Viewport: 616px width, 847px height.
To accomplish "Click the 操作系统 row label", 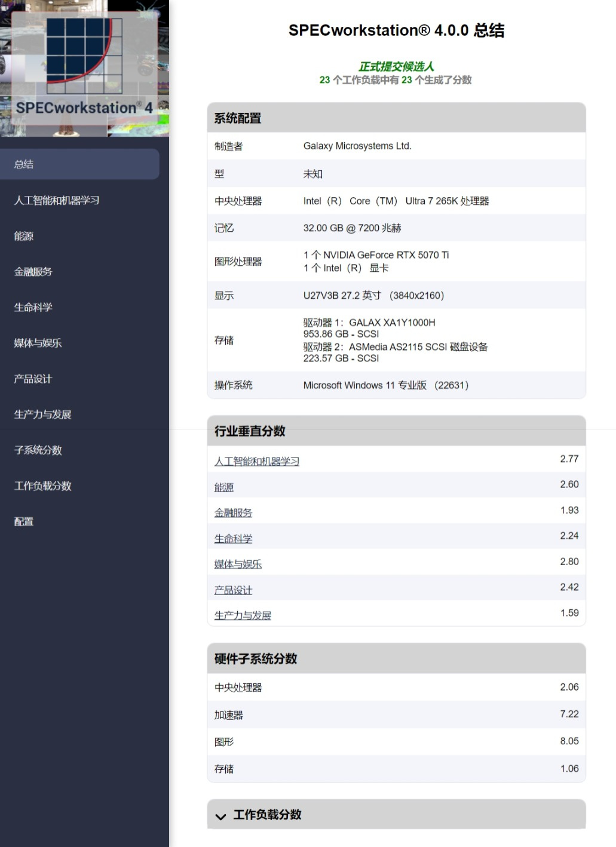I will pos(234,385).
